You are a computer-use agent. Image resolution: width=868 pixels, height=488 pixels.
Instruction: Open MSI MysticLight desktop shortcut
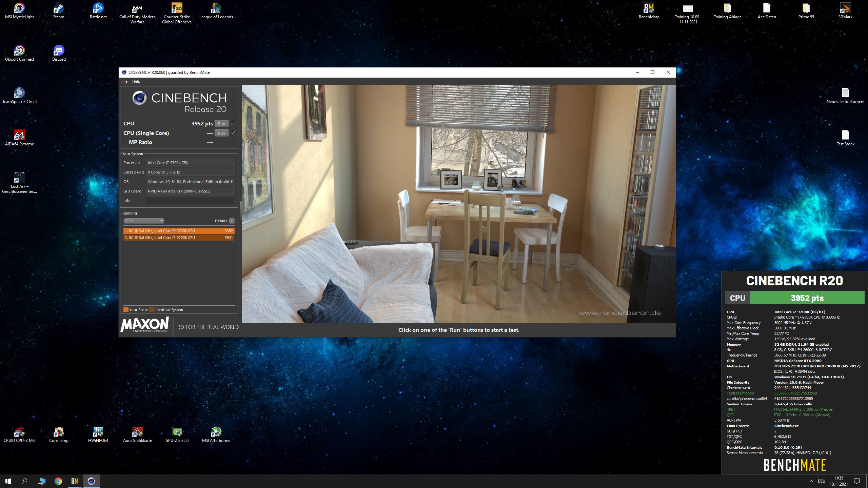[19, 11]
